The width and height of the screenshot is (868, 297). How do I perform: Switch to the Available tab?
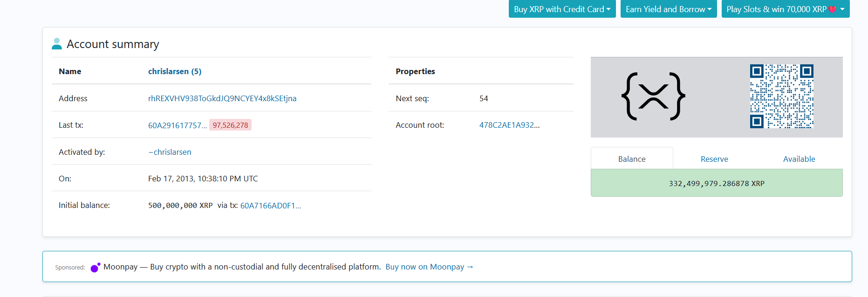click(x=799, y=159)
